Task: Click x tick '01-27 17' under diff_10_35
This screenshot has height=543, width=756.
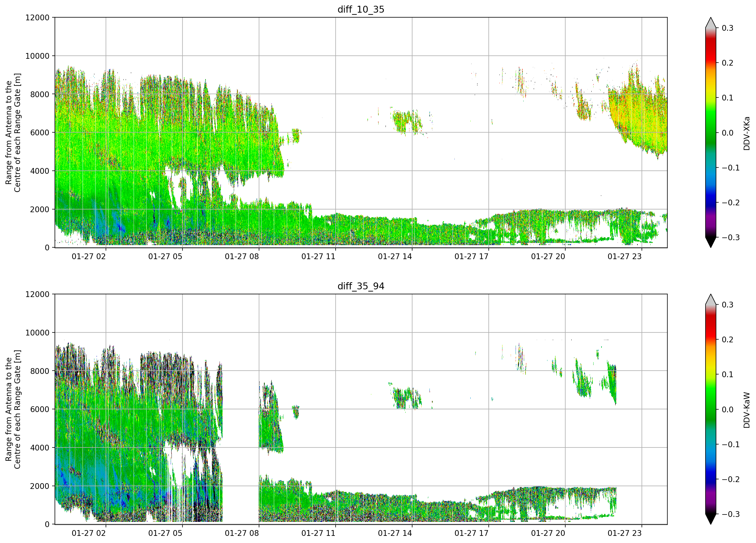Action: pos(471,256)
